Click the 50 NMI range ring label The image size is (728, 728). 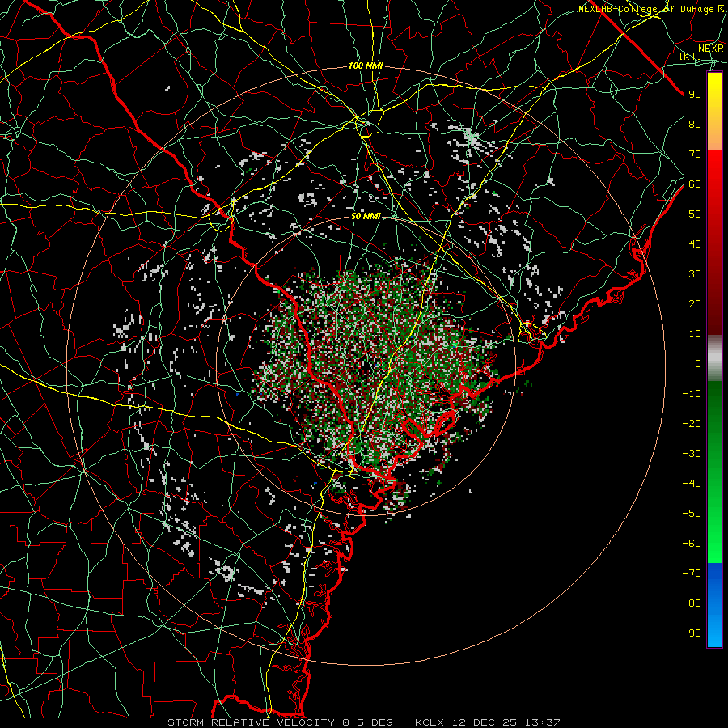[x=366, y=216]
